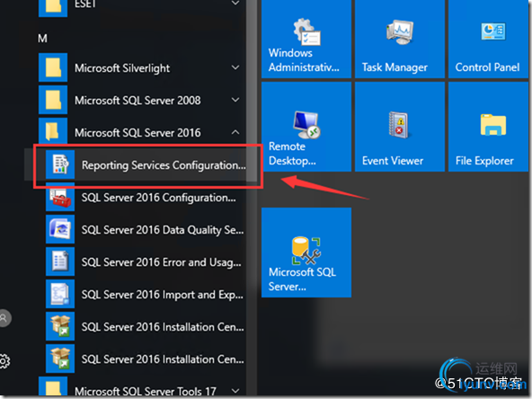Image resolution: width=532 pixels, height=399 pixels.
Task: Open Remote Desktop tile
Action: click(x=306, y=127)
